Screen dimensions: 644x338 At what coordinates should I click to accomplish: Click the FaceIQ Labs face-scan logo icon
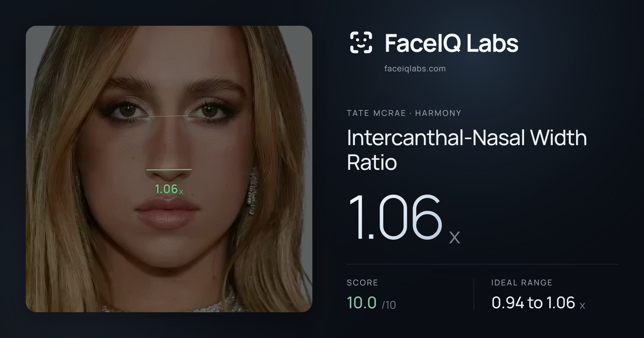(x=361, y=42)
